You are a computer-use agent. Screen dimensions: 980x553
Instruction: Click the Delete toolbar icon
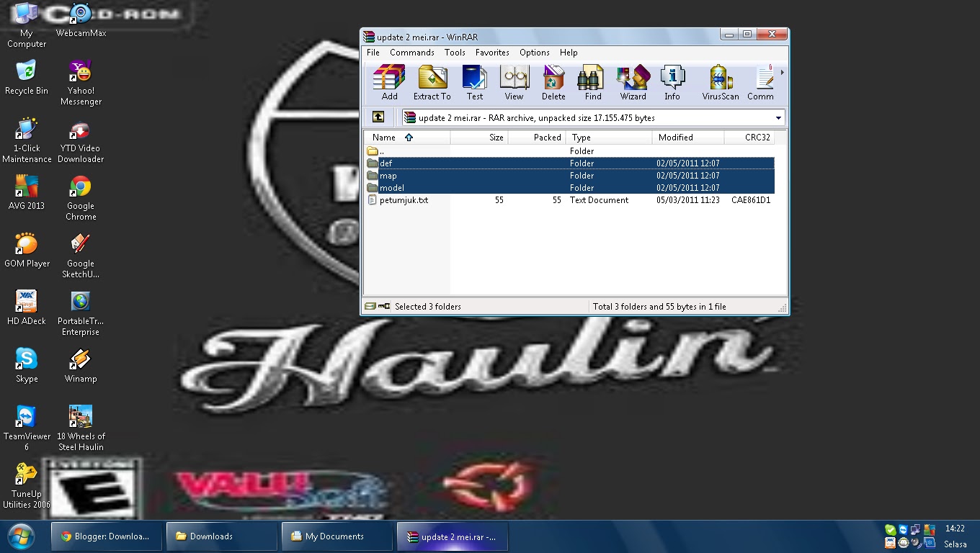click(x=553, y=83)
